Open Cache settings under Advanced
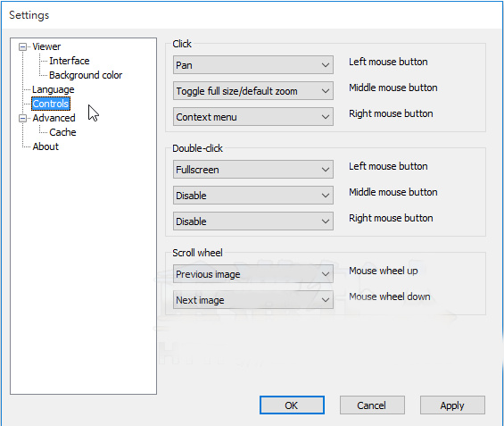 [x=62, y=132]
